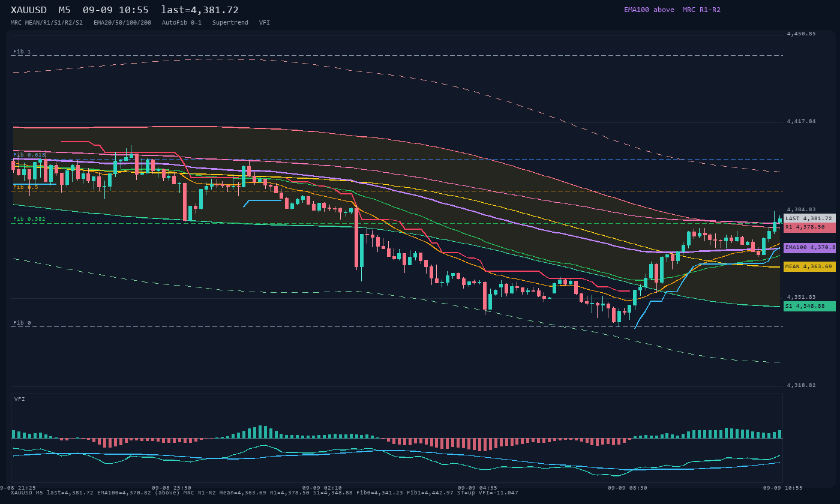The width and height of the screenshot is (840, 504).
Task: Select the 'VFI' label in the indicator subtitle
Action: (265, 23)
